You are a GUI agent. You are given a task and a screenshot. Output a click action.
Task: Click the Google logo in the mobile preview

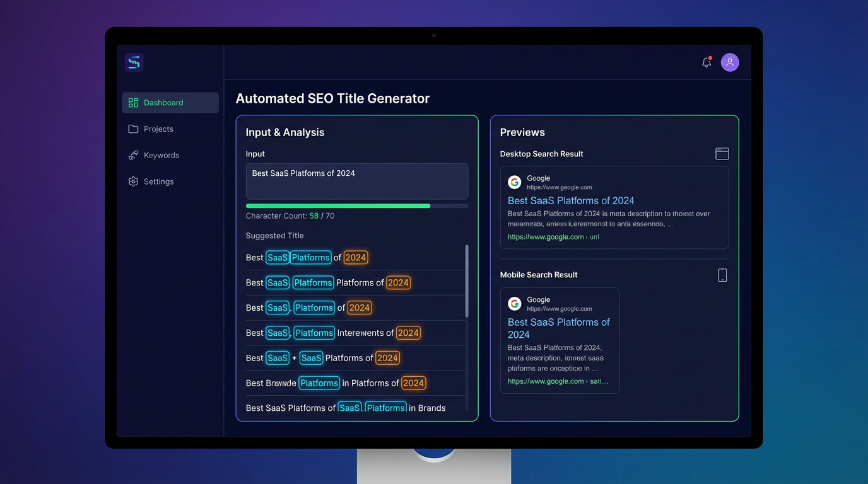click(x=514, y=303)
